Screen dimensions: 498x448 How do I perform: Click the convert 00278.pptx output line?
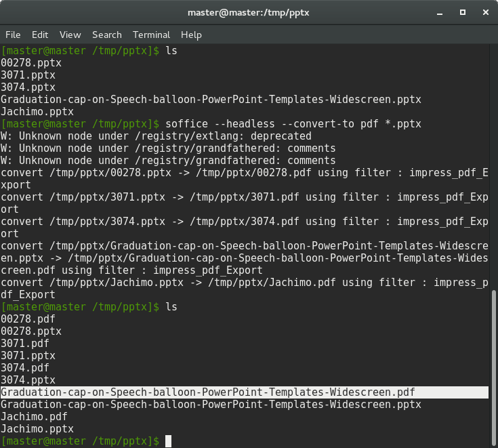(x=244, y=178)
